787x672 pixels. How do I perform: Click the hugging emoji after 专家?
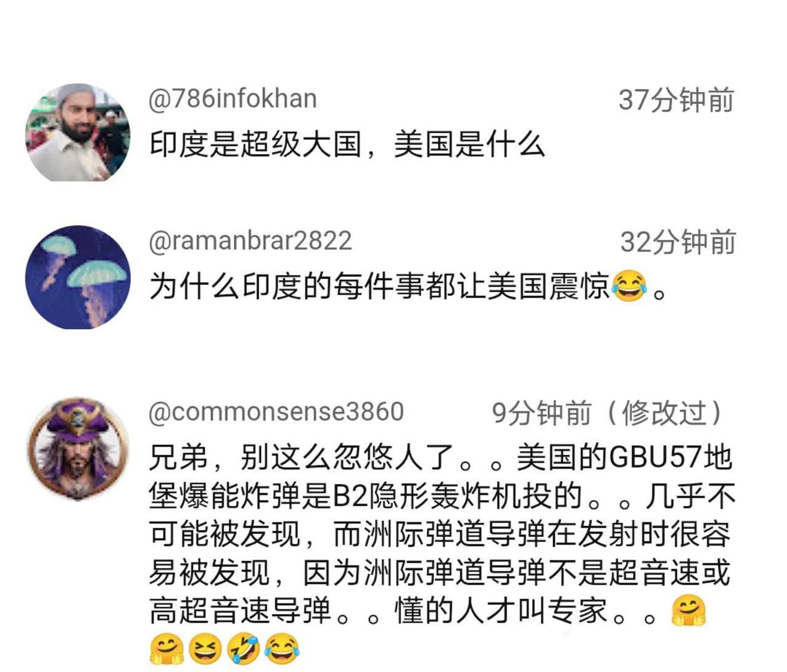[688, 611]
